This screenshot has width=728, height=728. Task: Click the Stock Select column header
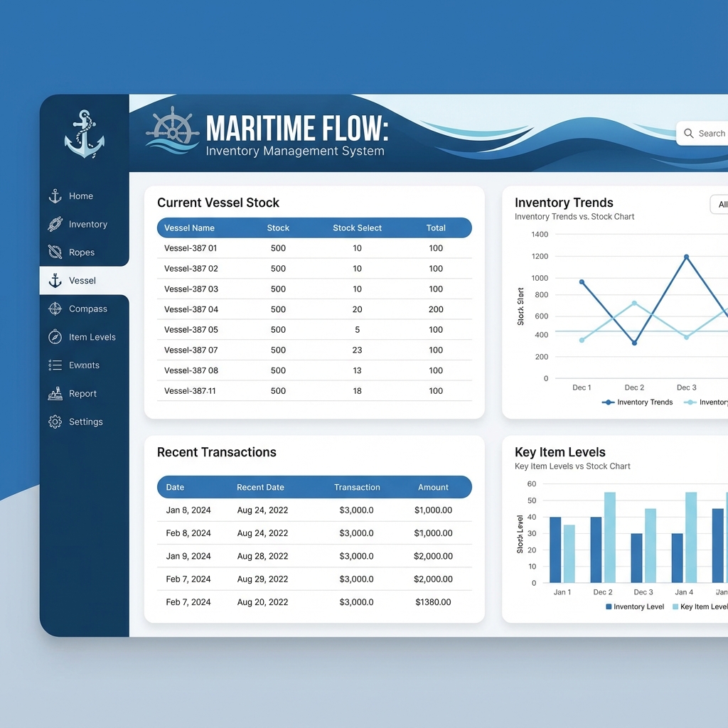click(x=357, y=228)
